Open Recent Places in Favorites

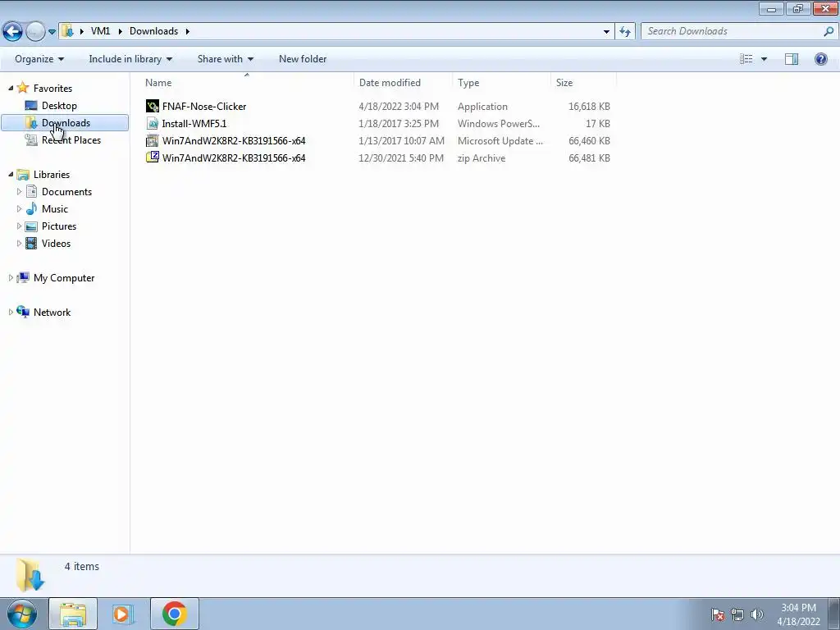coord(71,139)
